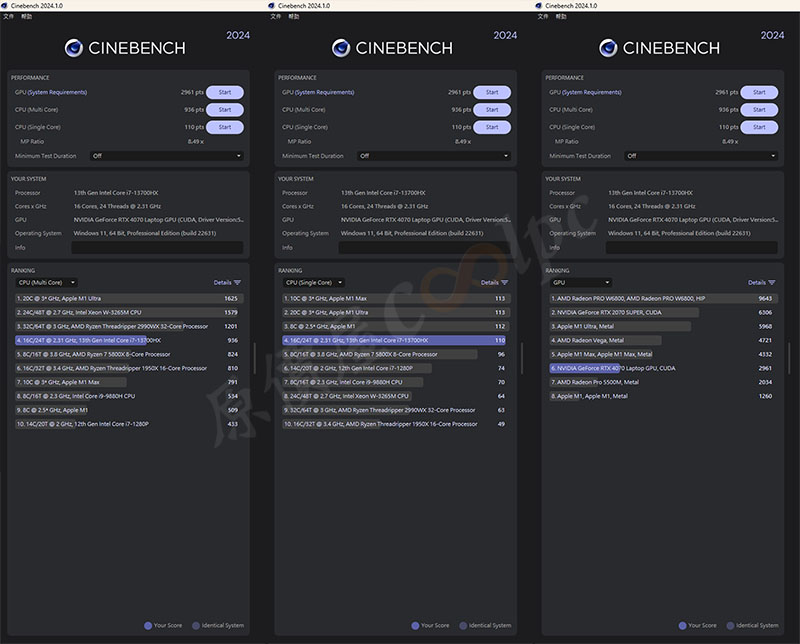Image resolution: width=800 pixels, height=644 pixels.
Task: Open System Requirements link in the right window
Action: [x=592, y=92]
